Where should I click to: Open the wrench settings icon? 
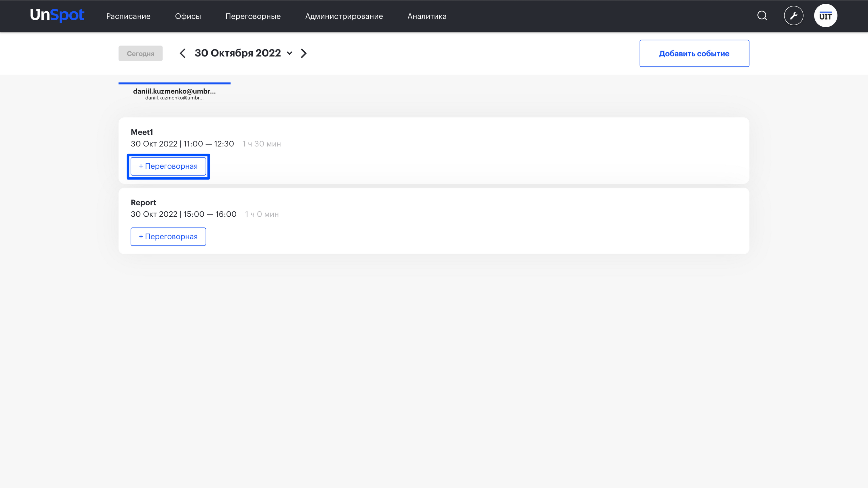point(794,16)
